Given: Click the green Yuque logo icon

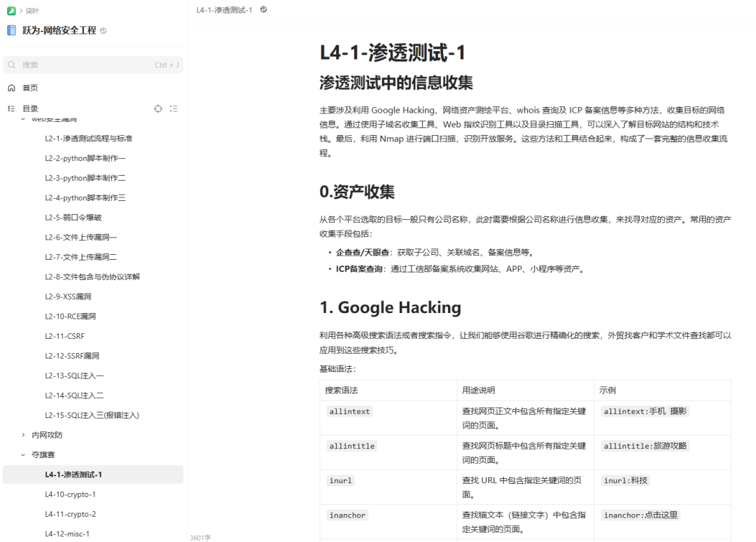Looking at the screenshot, I should 11,11.
